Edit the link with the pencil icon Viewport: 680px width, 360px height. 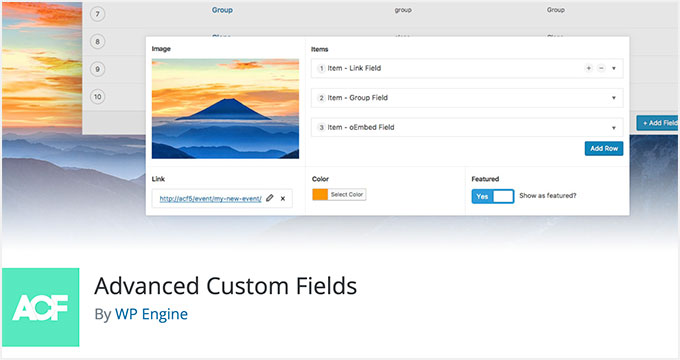tap(270, 198)
